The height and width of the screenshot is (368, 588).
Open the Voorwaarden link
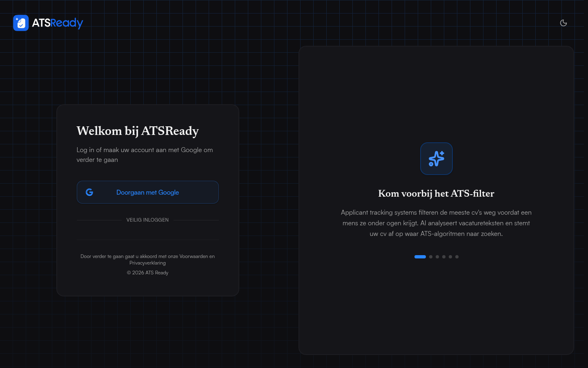[194, 256]
